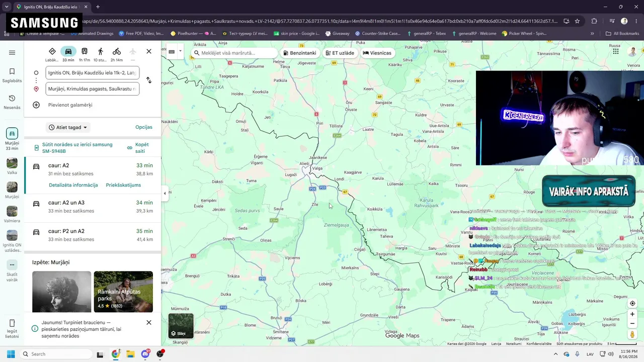
Task: Send directions to the samsung SM-S948B device
Action: 73,148
